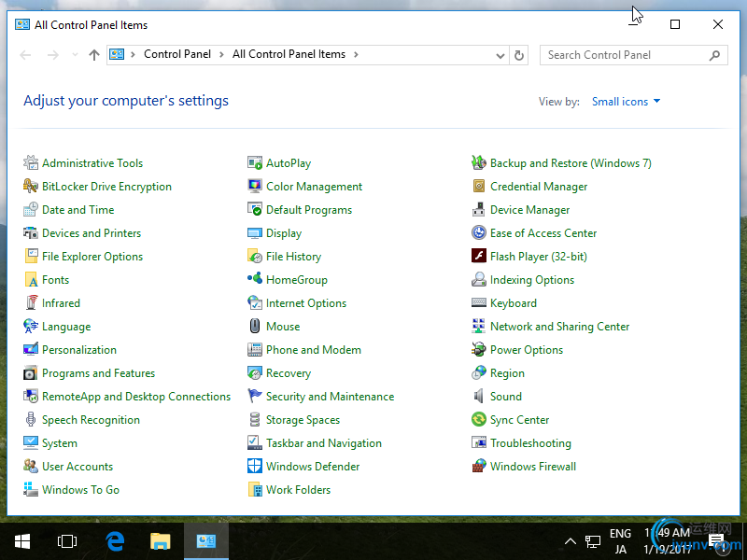747x560 pixels.
Task: Click the Windows Firewall icon
Action: (x=479, y=466)
